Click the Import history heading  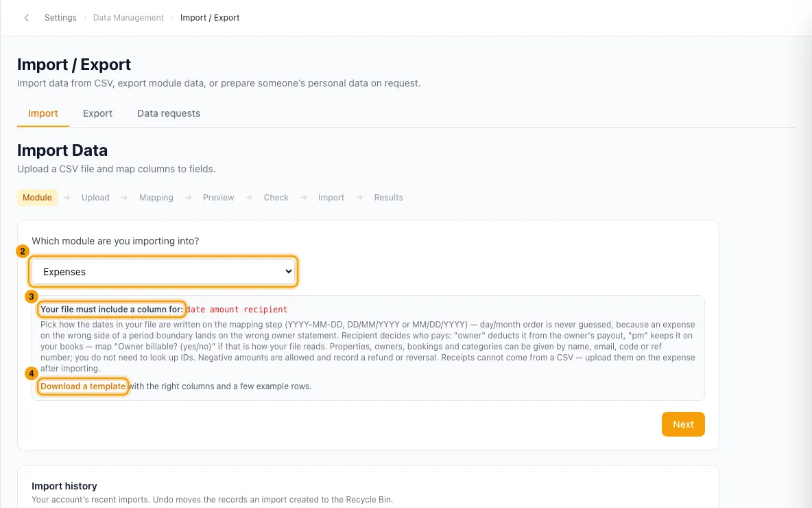(64, 486)
